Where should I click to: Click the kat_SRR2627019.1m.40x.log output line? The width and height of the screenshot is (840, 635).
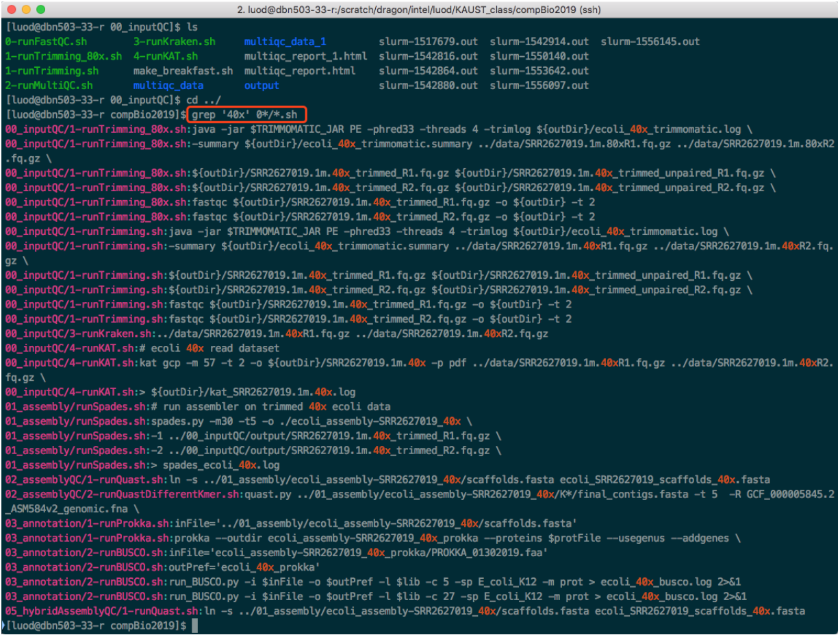181,393
